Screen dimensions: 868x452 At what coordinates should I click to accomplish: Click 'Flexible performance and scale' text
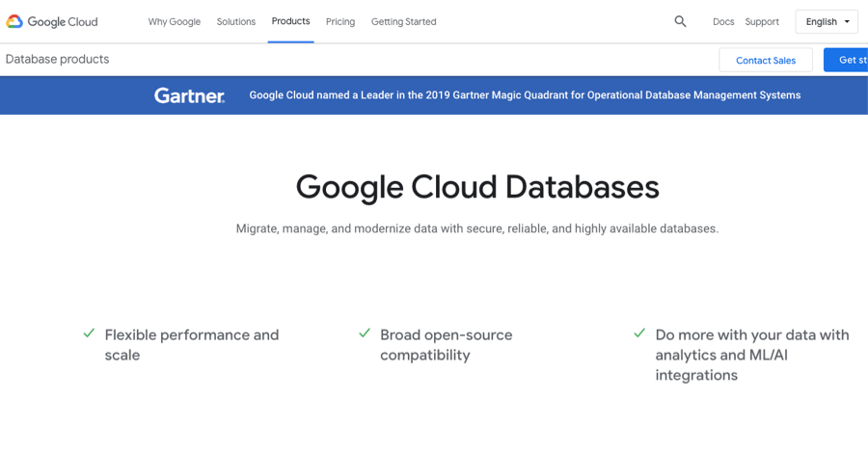click(192, 345)
